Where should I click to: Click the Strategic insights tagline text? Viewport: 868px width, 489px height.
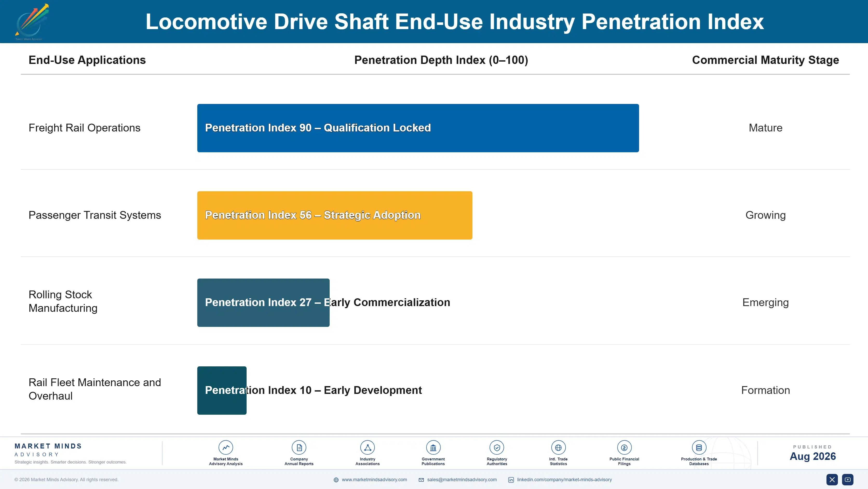click(70, 462)
